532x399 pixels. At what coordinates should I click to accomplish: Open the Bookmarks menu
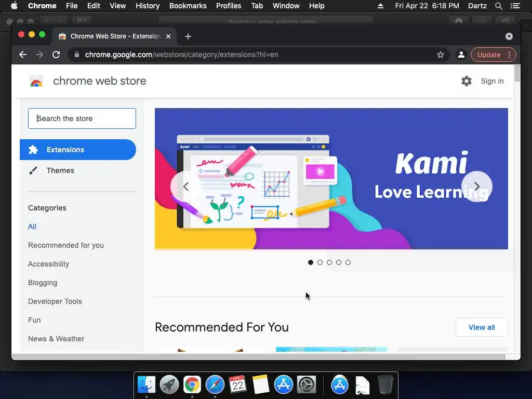click(188, 6)
